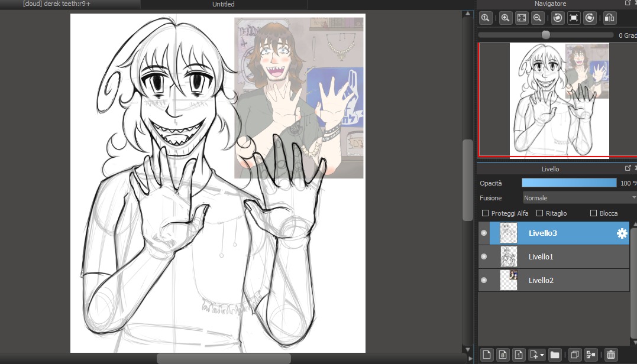Screen dimensions: 637x364
Task: Enable Proteggi Alfa checkbox
Action: pyautogui.click(x=485, y=213)
